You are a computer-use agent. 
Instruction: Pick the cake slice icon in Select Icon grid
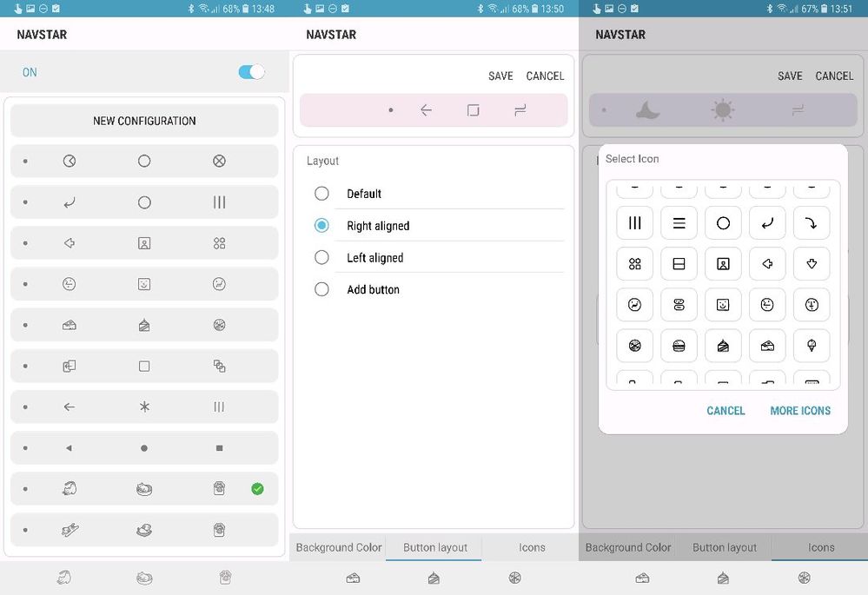coord(723,346)
